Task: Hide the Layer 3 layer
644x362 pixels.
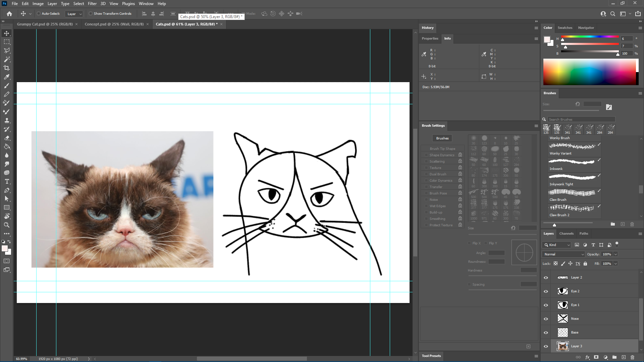Action: pyautogui.click(x=546, y=346)
